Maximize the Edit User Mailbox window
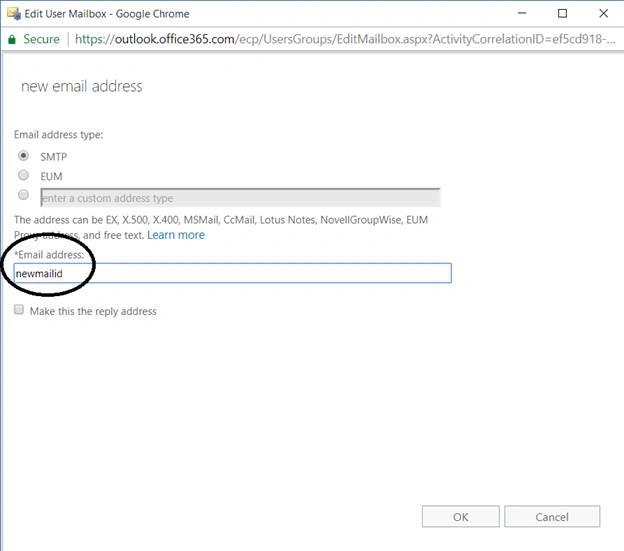The image size is (624, 551). click(562, 13)
